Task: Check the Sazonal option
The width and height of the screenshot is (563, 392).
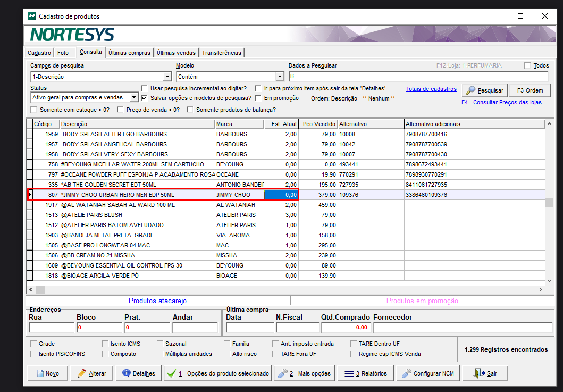Action: [160, 344]
